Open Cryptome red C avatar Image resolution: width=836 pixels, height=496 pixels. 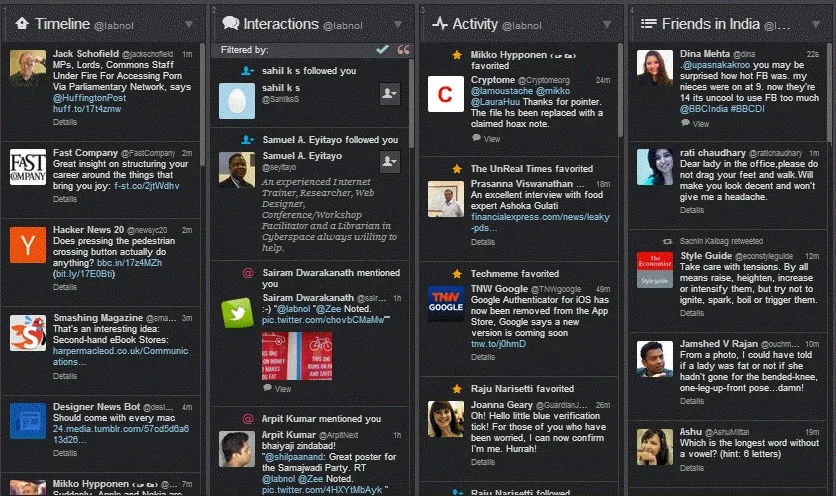point(446,94)
